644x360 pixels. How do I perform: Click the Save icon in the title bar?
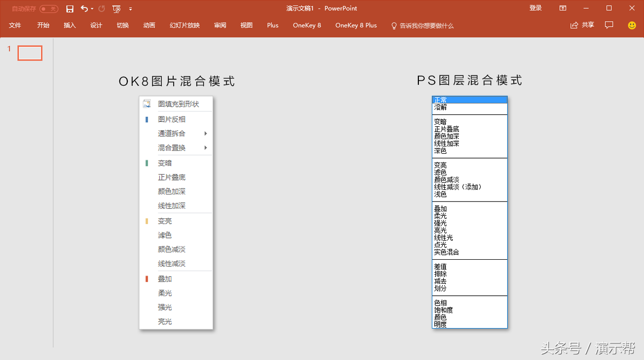click(70, 8)
